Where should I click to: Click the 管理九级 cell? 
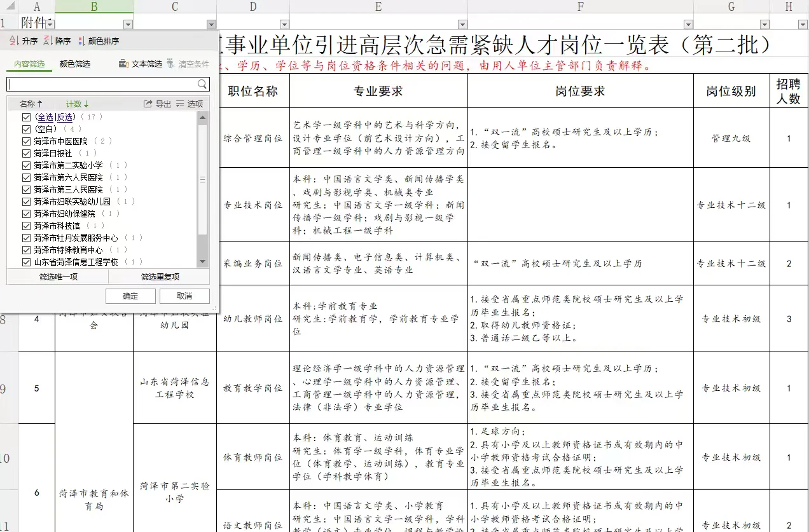click(731, 138)
